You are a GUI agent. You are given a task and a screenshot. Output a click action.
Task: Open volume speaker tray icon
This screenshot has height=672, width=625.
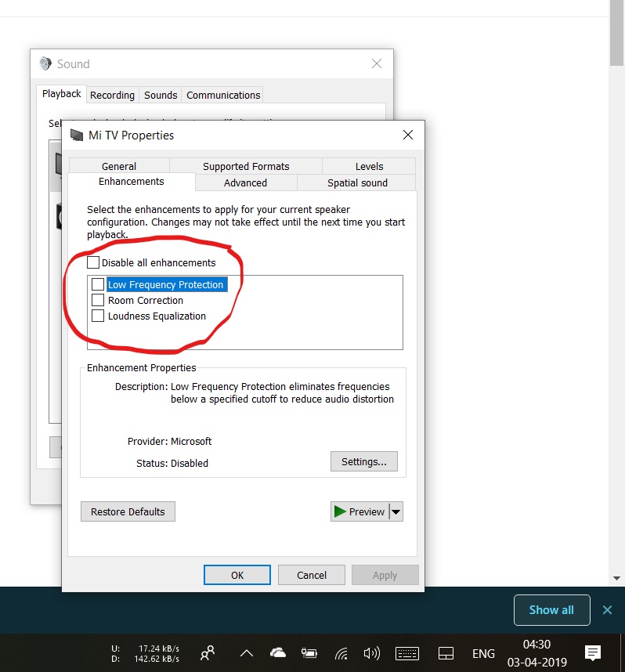pos(372,653)
